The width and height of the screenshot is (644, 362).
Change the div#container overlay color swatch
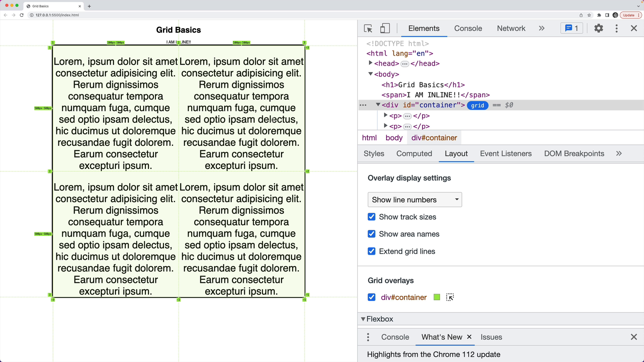point(436,297)
